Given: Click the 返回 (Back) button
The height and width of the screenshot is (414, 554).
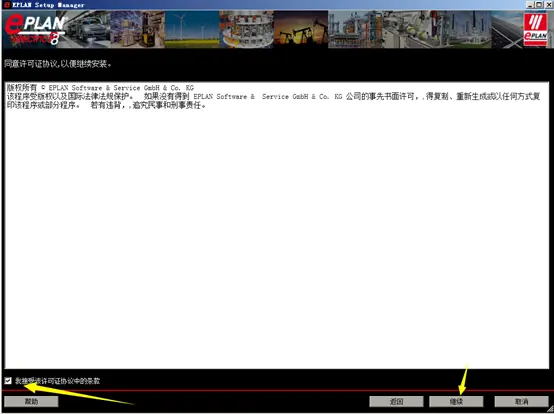Looking at the screenshot, I should coord(396,401).
